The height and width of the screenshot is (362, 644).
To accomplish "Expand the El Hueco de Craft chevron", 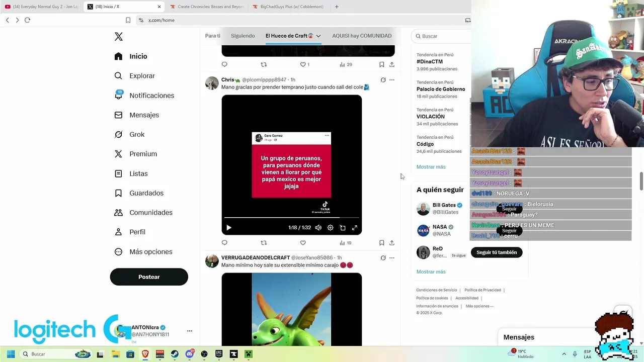I will (x=318, y=36).
